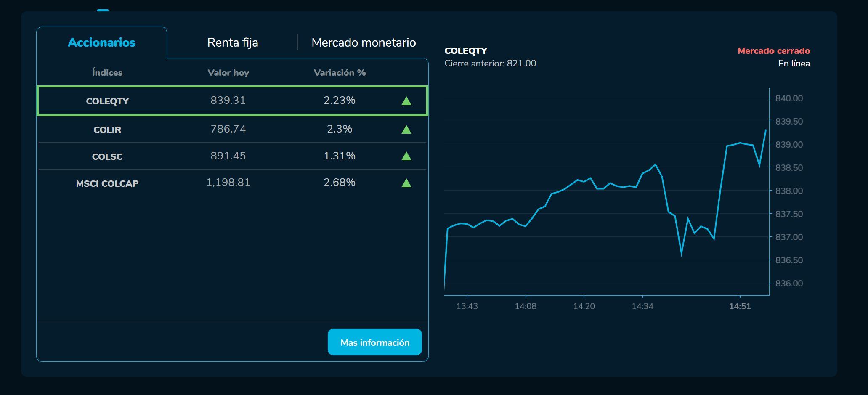Image resolution: width=868 pixels, height=395 pixels.
Task: Select the MSCI COLCAP index name
Action: pos(107,183)
